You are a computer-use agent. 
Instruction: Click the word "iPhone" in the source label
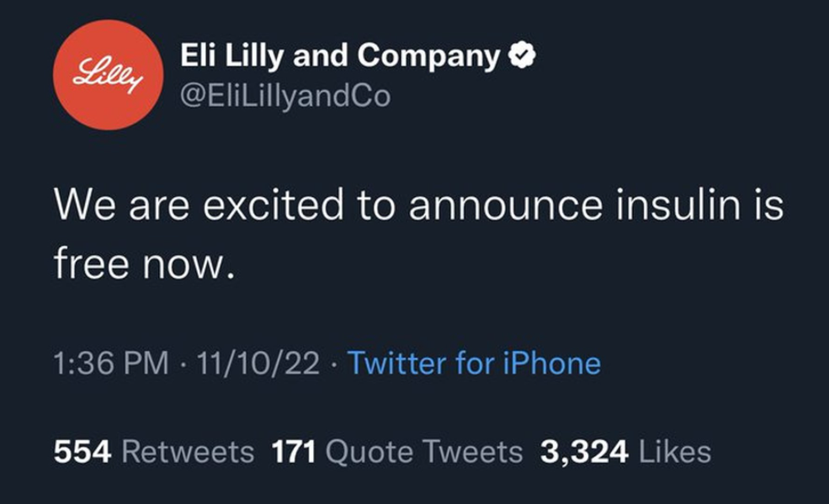tap(552, 363)
